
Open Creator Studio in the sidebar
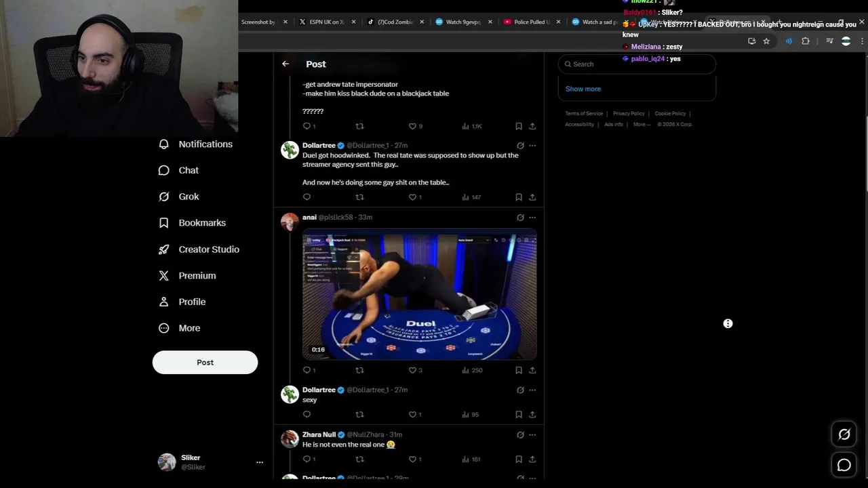[x=199, y=249]
